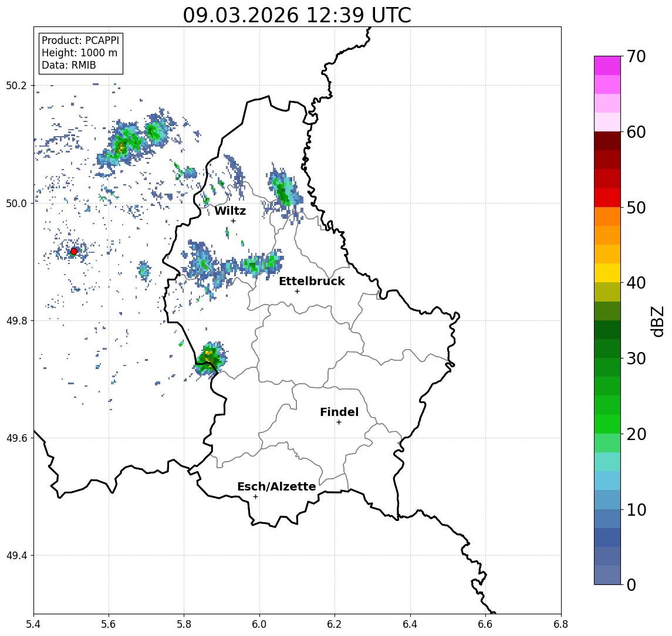Click the Ettelbruck city label
This screenshot has height=636, width=672.
[x=312, y=281]
